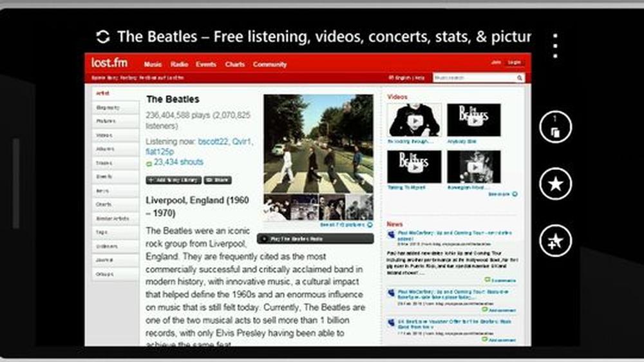Open the three-dot more options menu
The height and width of the screenshot is (362, 644).
555,46
